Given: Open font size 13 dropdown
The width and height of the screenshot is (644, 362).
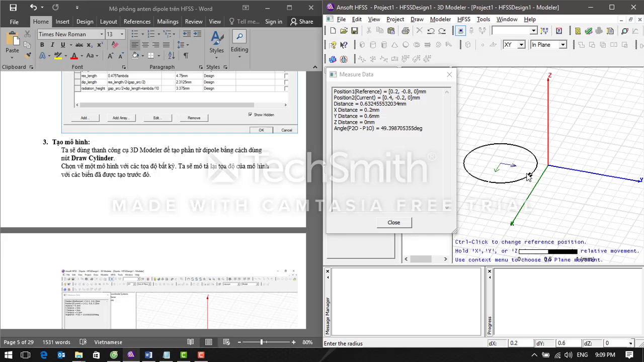Looking at the screenshot, I should [122, 34].
